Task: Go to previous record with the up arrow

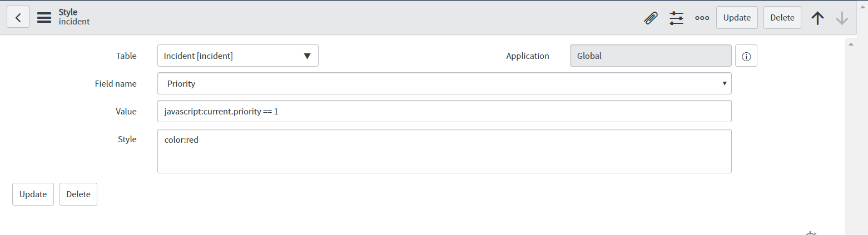Action: [817, 18]
